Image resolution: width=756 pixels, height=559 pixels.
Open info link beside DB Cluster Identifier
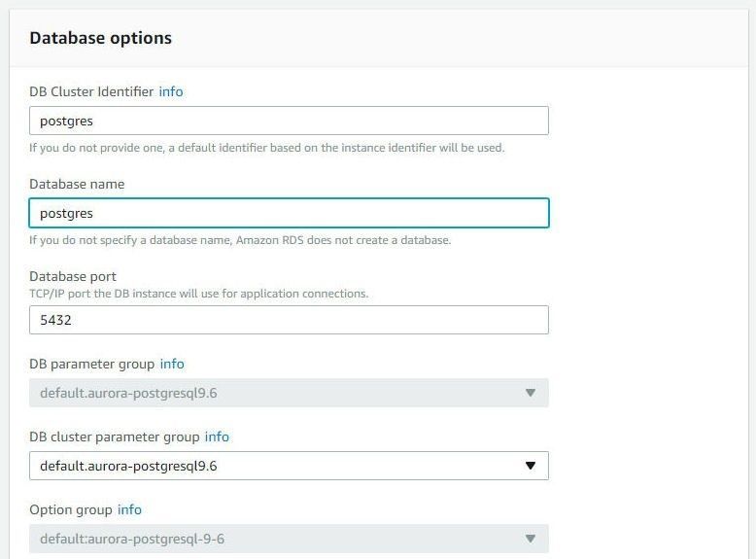pos(171,91)
